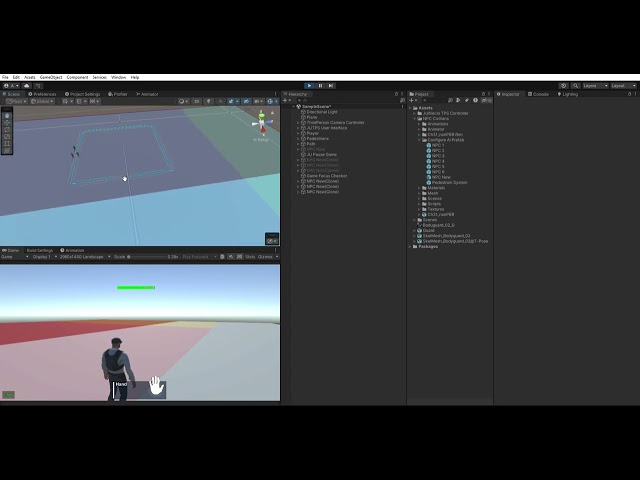Click the Hierarchy search field
The width and height of the screenshot is (640, 480).
(x=347, y=100)
